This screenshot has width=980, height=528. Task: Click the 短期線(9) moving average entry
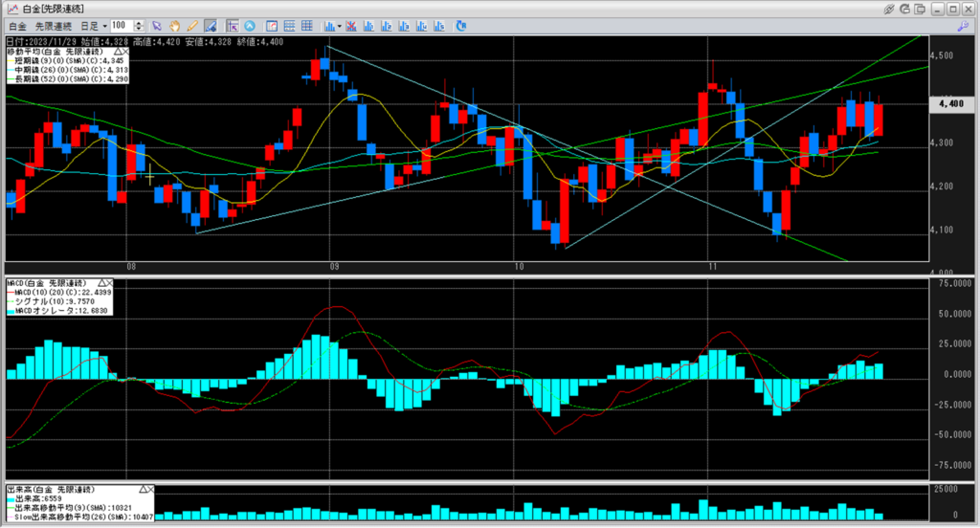(x=67, y=61)
